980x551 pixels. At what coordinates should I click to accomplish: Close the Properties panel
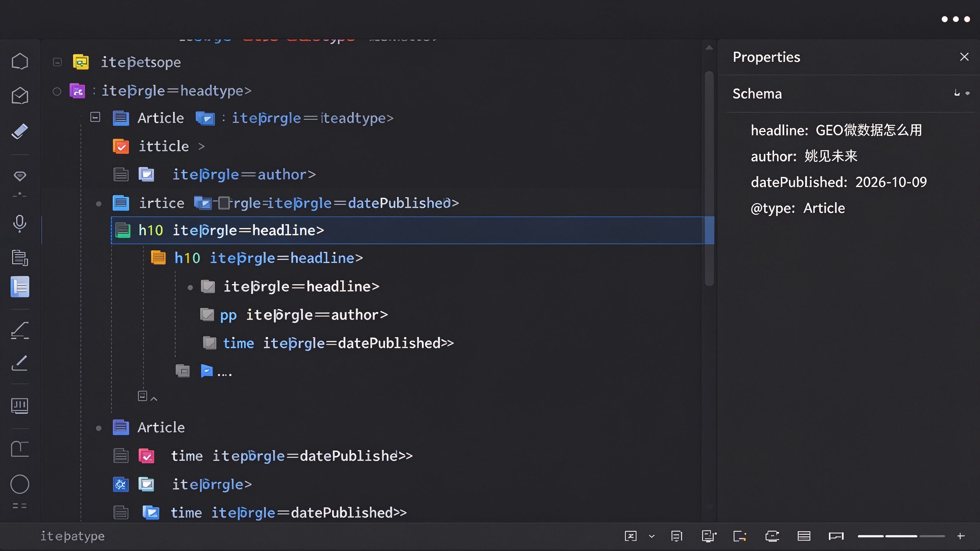[964, 57]
